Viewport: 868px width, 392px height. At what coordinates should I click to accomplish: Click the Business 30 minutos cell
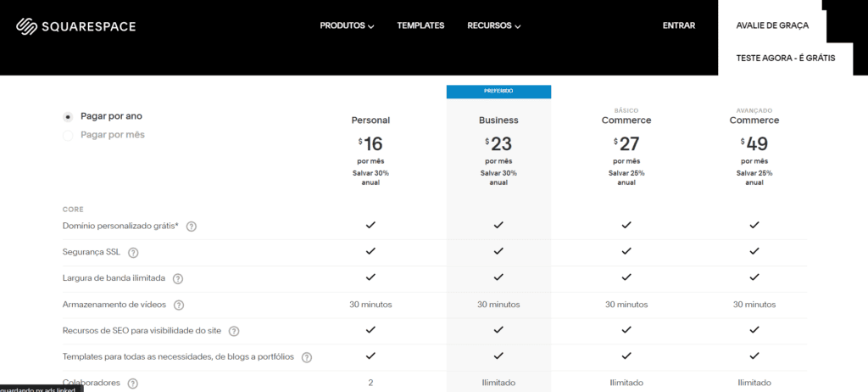pyautogui.click(x=498, y=305)
